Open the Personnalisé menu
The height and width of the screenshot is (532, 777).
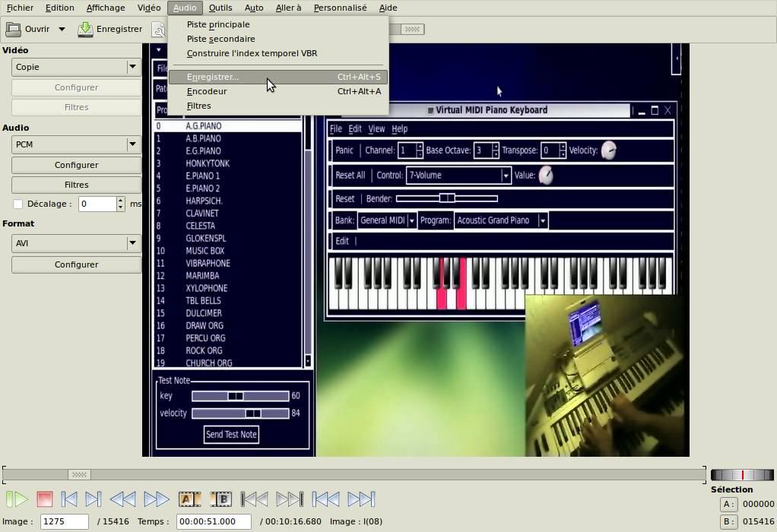pos(340,8)
